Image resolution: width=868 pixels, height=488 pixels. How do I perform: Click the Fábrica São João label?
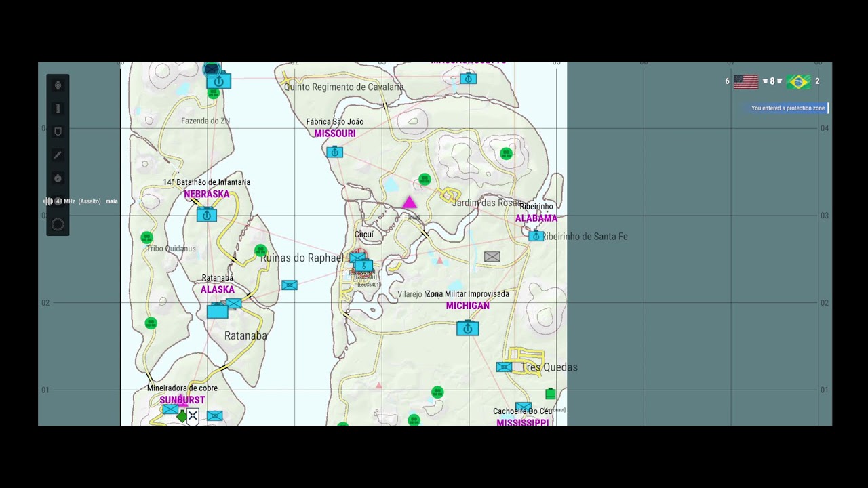(335, 122)
